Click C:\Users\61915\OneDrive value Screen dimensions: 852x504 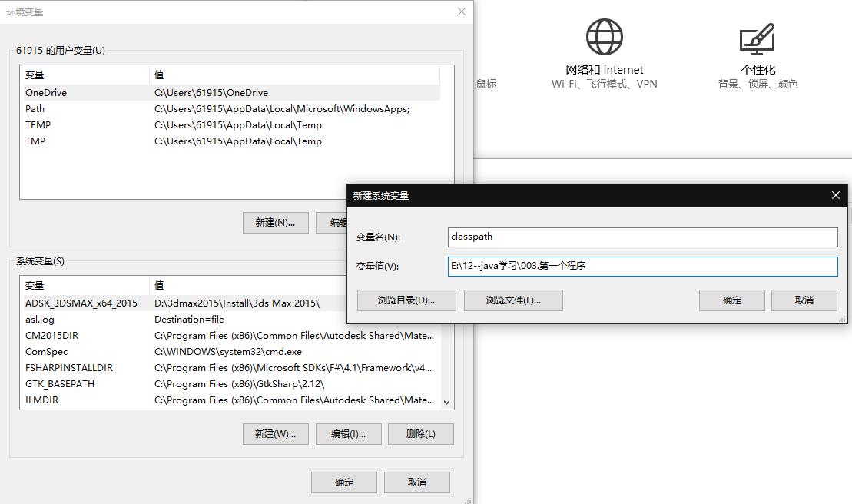(211, 93)
